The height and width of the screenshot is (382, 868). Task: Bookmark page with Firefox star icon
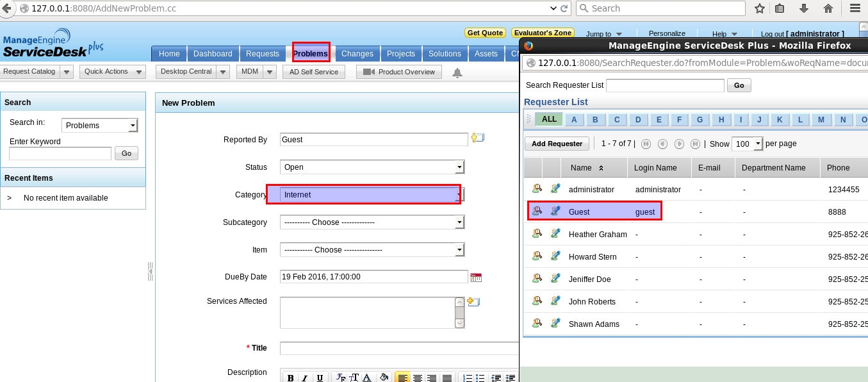tap(760, 8)
